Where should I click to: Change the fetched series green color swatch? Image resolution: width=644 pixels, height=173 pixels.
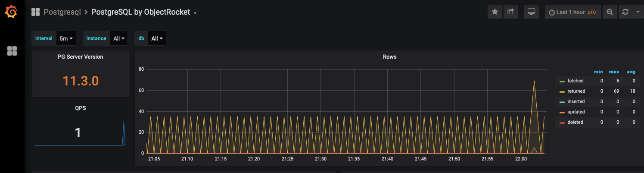(562, 81)
